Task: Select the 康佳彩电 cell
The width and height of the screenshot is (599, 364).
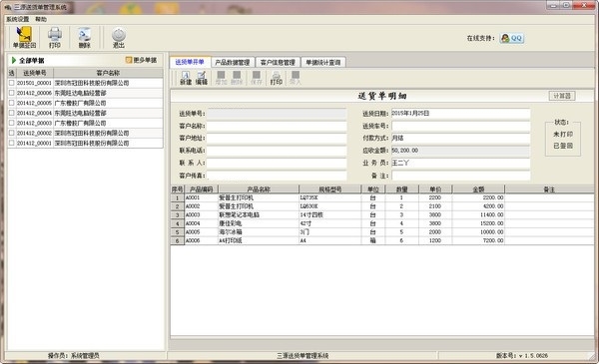Action: 259,223
